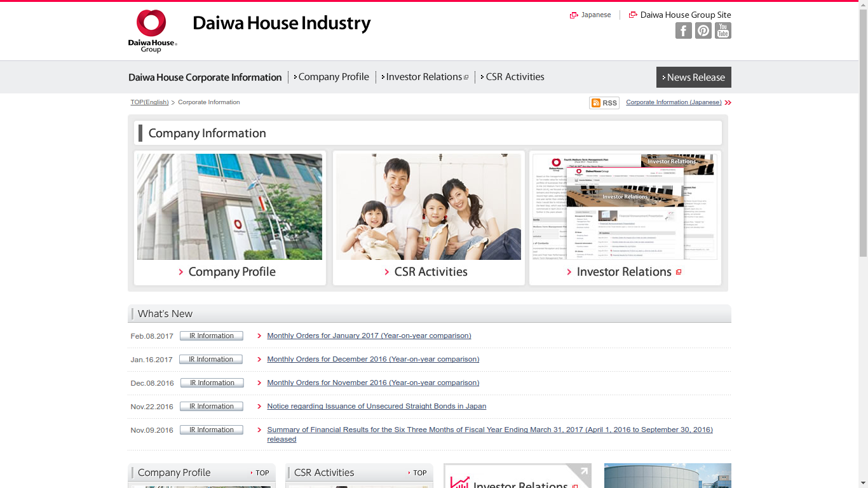Screen dimensions: 868x488
Task: Open the News Release button
Action: (693, 77)
